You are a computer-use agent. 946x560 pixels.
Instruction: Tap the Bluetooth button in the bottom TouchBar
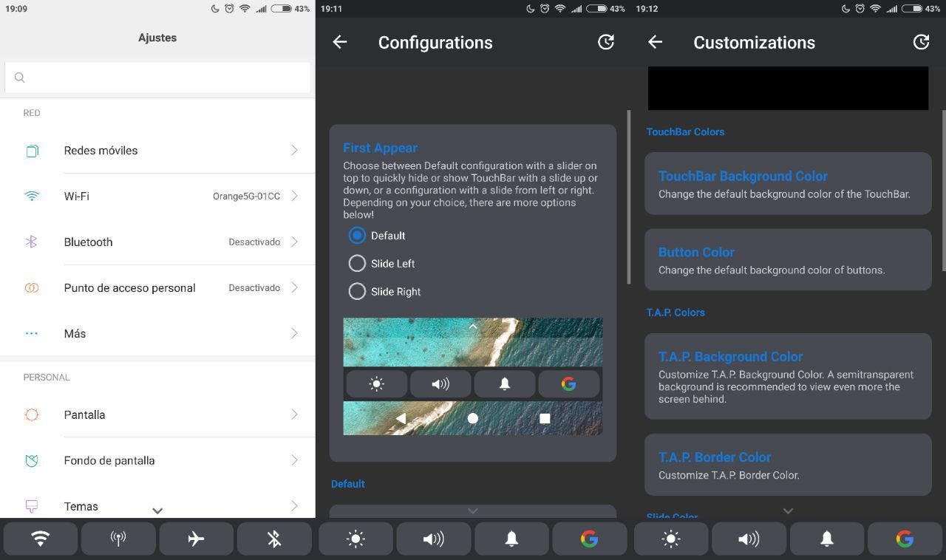tap(274, 539)
